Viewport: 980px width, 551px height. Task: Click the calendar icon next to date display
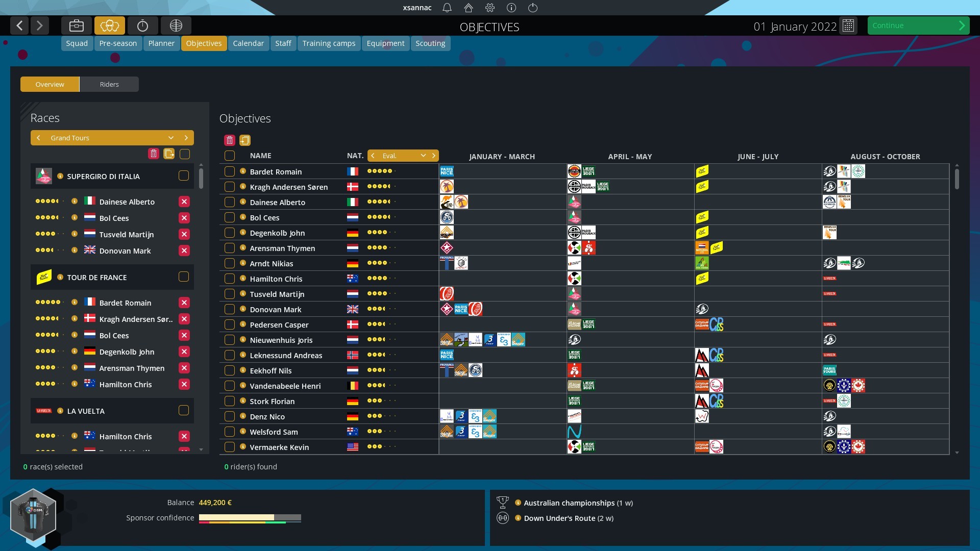(x=848, y=26)
